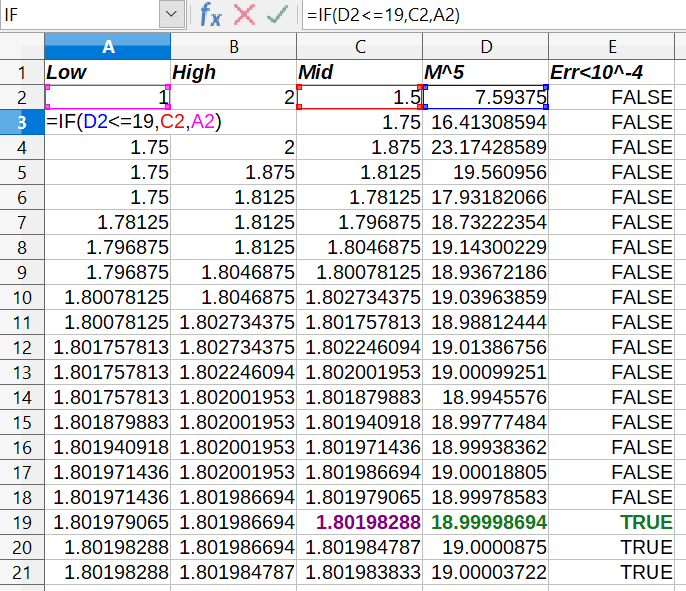Click cell A2 containing 1
The width and height of the screenshot is (686, 591).
pyautogui.click(x=107, y=97)
